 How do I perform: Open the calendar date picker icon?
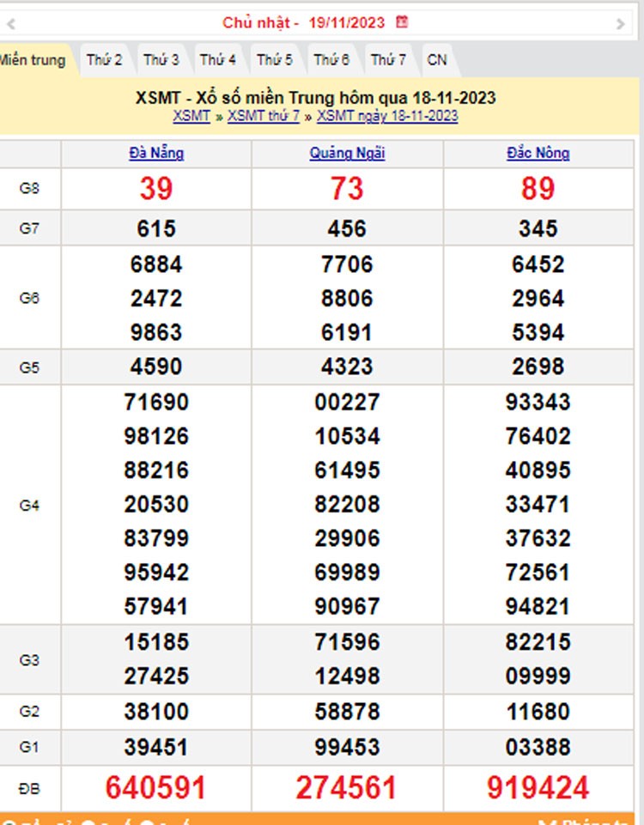(x=402, y=22)
